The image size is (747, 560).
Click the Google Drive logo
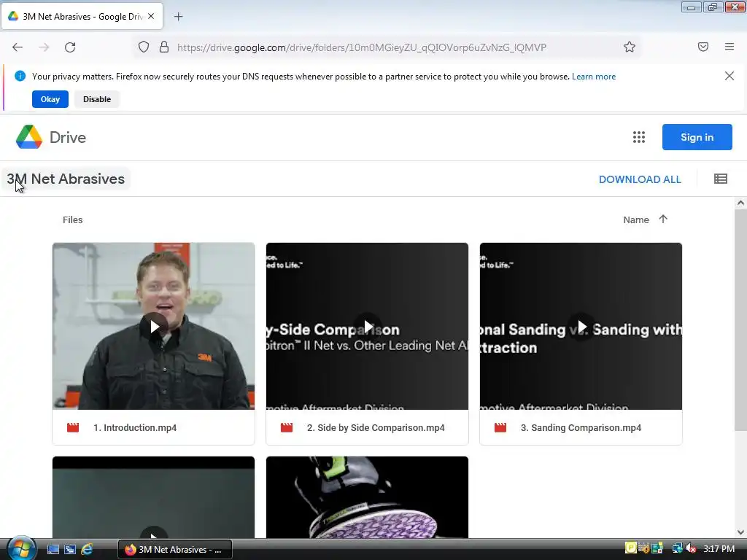29,137
